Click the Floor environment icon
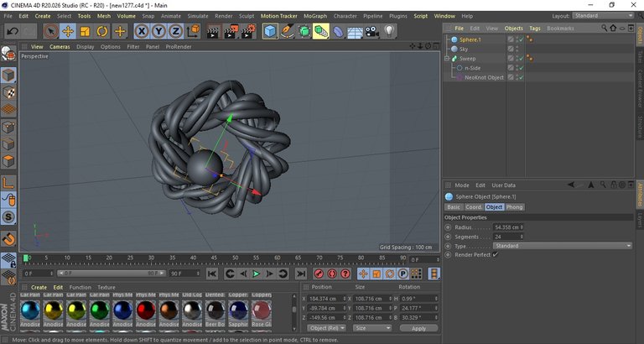Viewport: 644px width, 344px height. [x=356, y=31]
